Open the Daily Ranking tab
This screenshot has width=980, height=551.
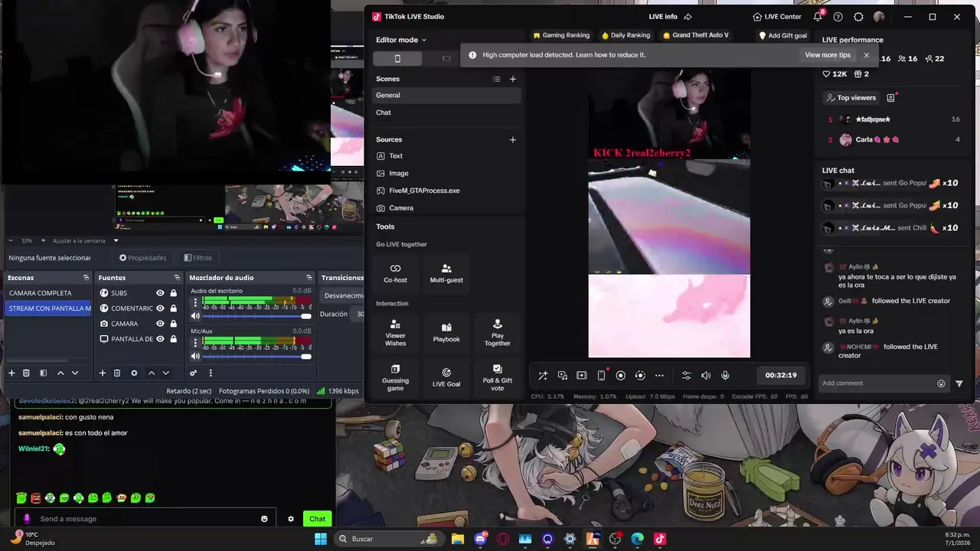click(626, 35)
